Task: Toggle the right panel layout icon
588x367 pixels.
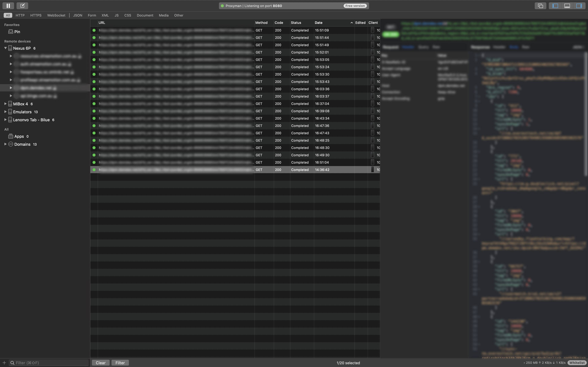Action: pyautogui.click(x=579, y=6)
